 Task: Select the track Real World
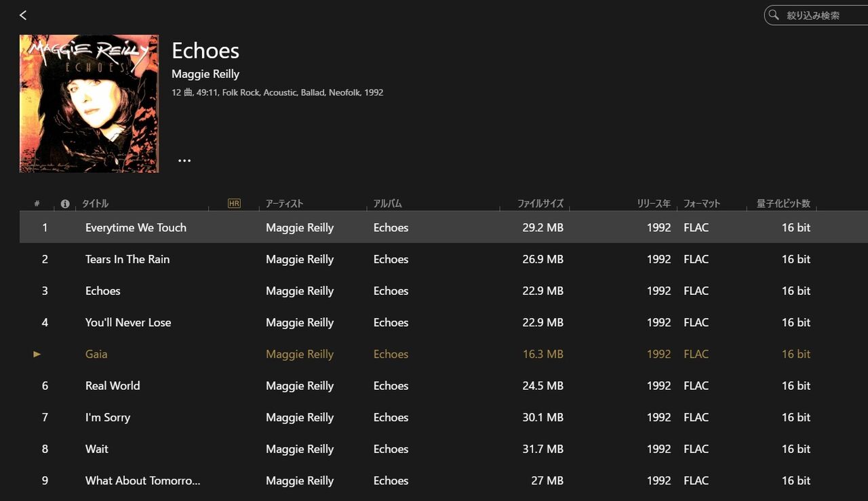[x=113, y=386]
